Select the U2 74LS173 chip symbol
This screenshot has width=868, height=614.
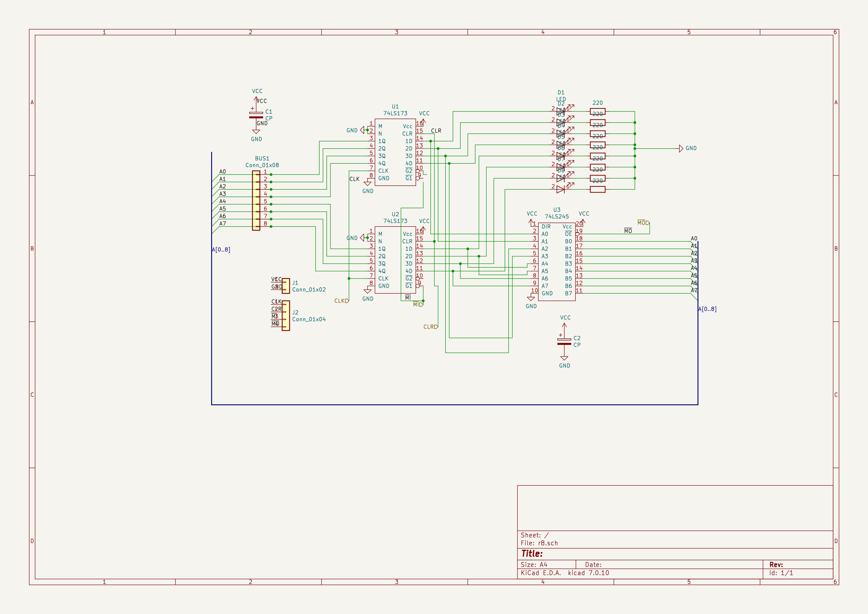(395, 260)
